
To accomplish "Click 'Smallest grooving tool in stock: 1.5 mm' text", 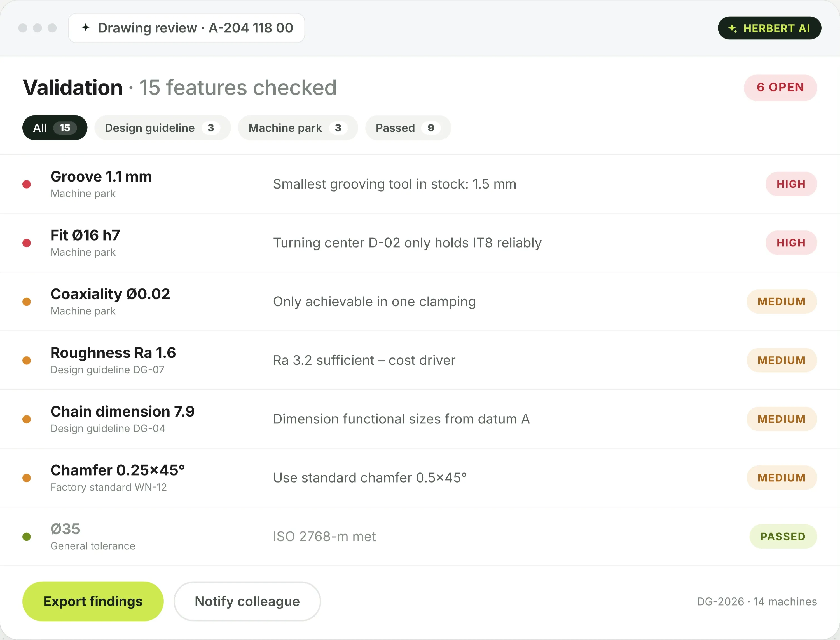I will pyautogui.click(x=394, y=184).
